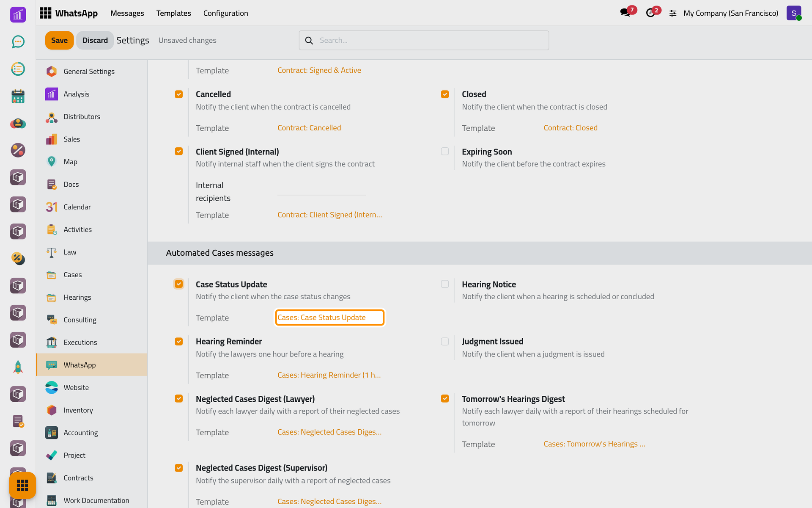Click the rocket icon in left rail

click(18, 367)
